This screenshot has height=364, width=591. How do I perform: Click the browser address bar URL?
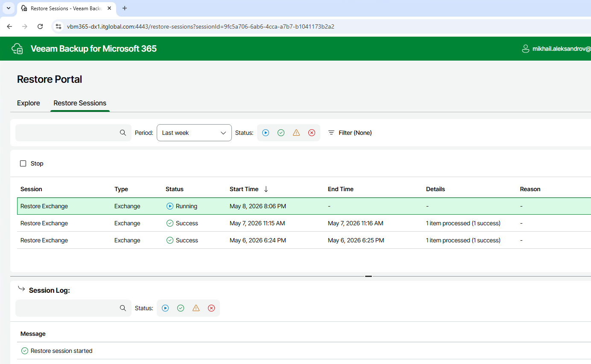tap(201, 26)
